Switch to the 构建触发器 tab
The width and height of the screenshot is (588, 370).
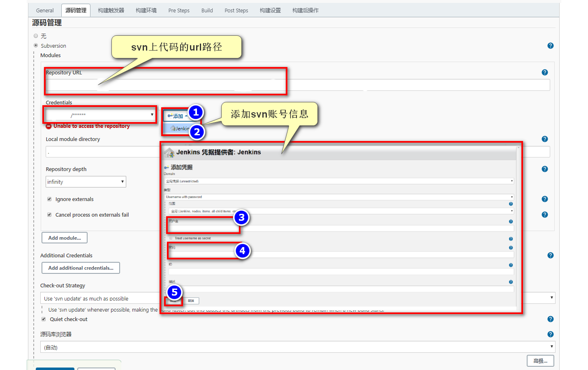111,10
